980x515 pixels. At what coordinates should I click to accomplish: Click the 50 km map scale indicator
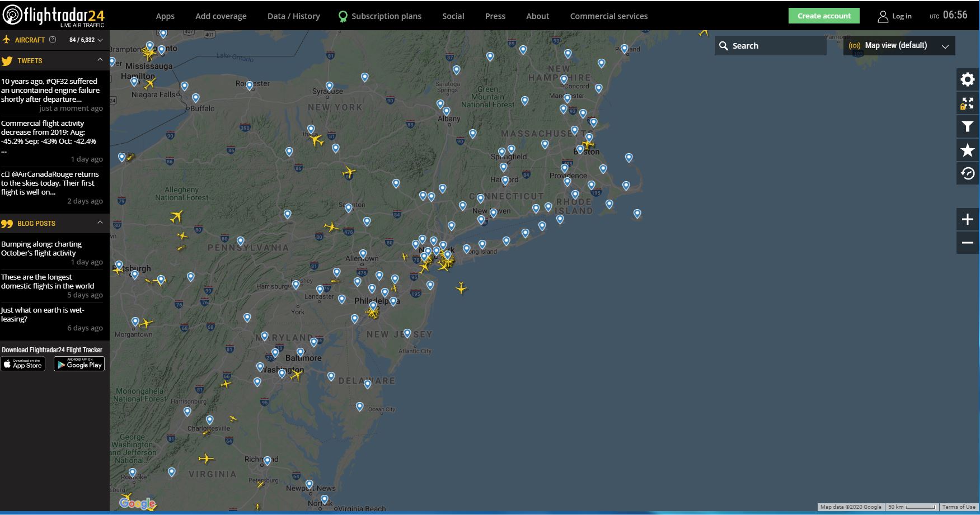pos(912,507)
